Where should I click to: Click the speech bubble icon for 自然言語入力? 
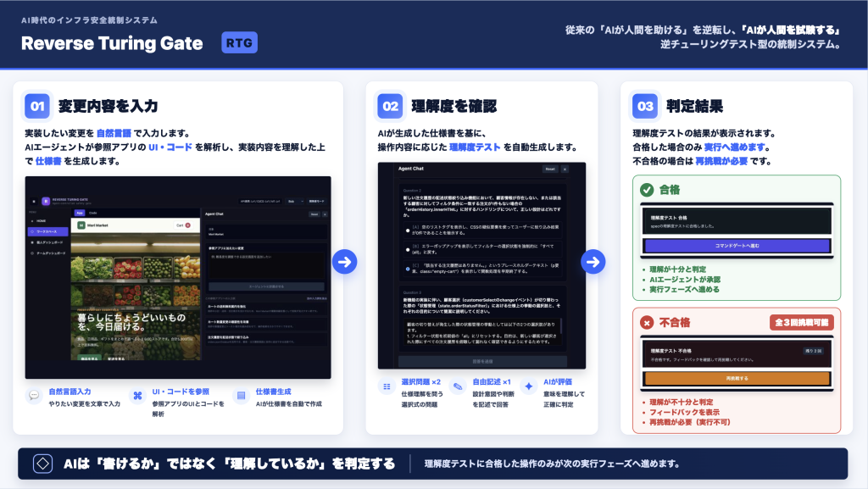click(34, 396)
